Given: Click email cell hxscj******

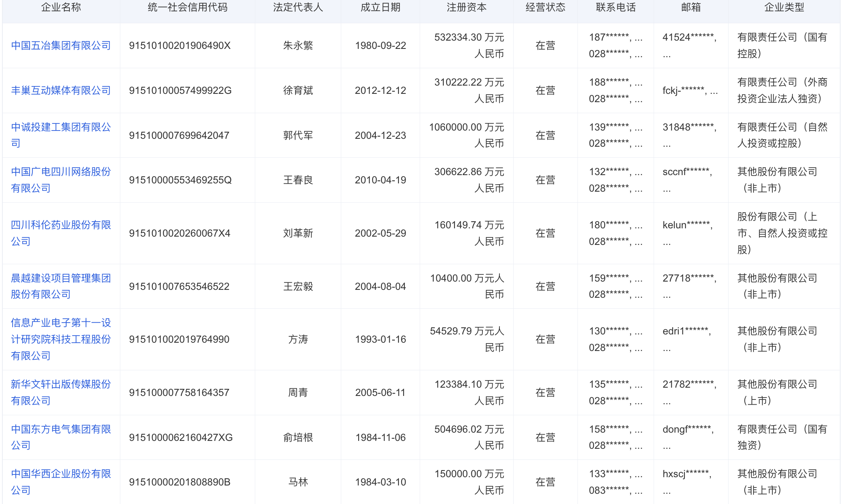Looking at the screenshot, I should 687,482.
